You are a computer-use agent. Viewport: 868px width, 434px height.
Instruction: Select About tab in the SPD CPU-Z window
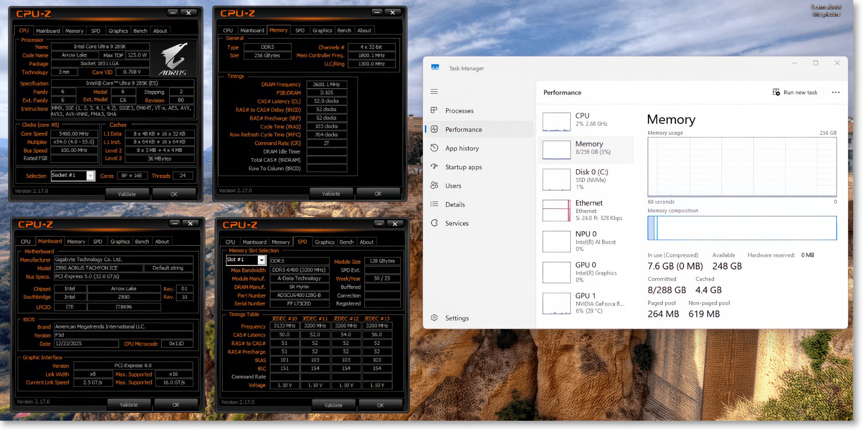[366, 242]
